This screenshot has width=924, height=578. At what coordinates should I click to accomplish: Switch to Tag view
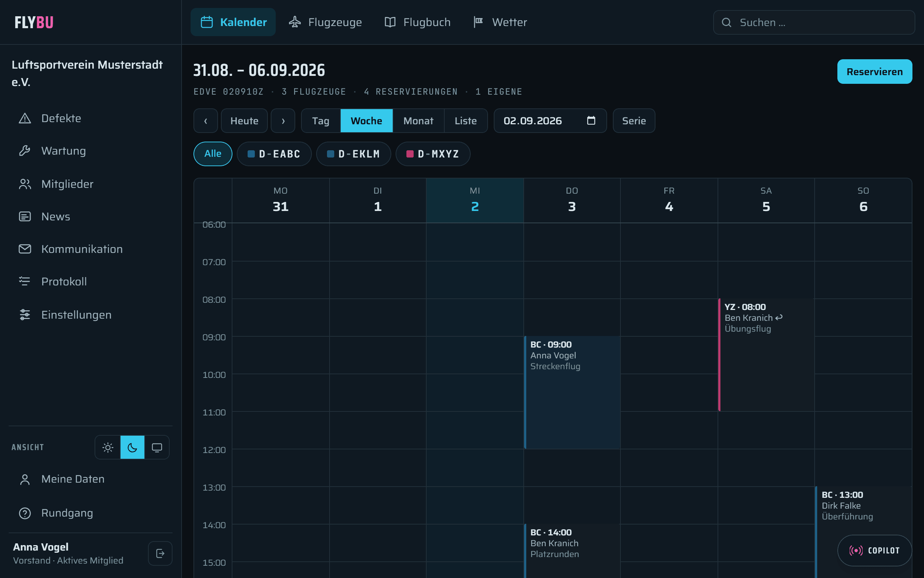tap(321, 121)
